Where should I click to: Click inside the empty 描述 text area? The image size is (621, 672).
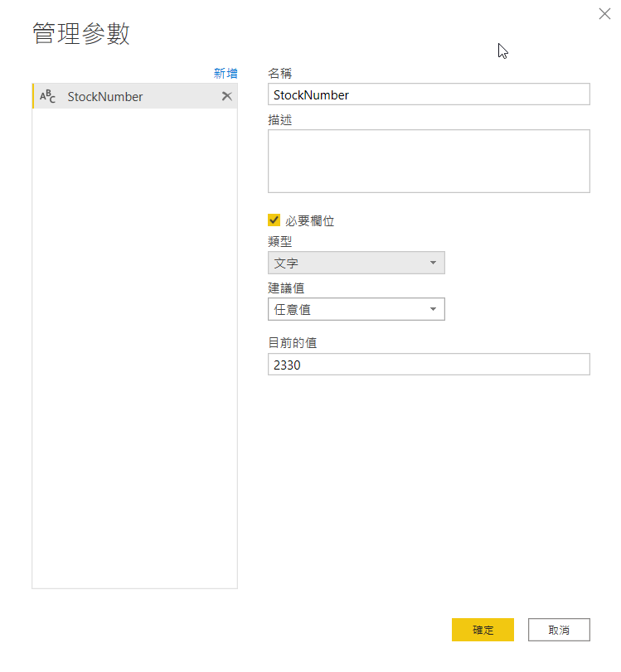[428, 161]
